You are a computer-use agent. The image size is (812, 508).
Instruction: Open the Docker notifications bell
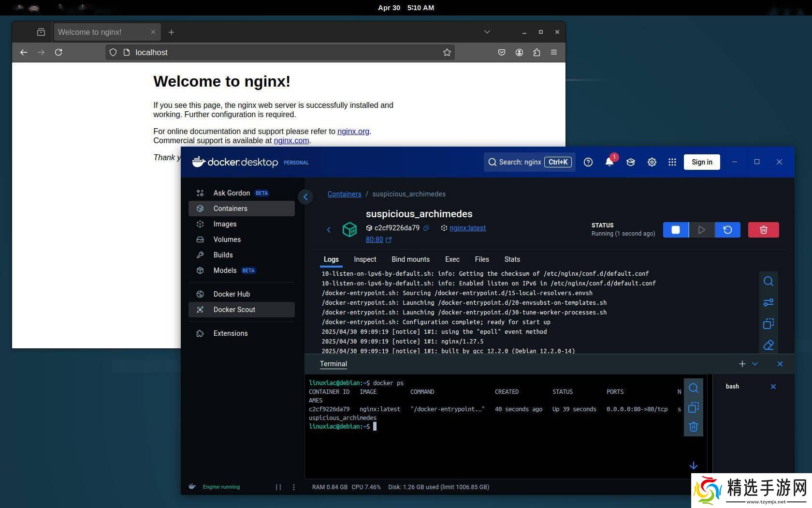pos(609,162)
